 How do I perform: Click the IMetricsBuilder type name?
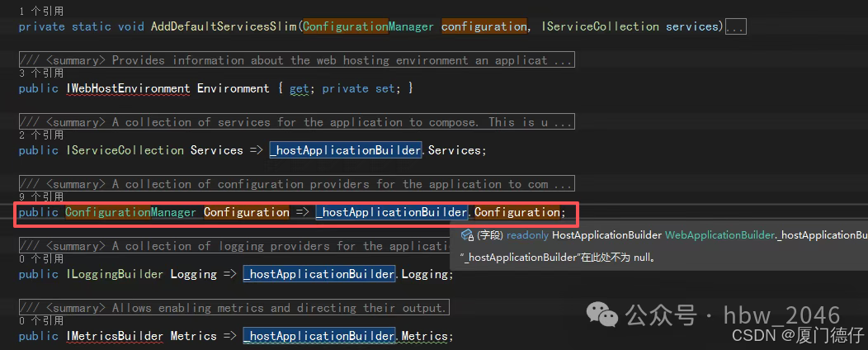[x=115, y=337]
